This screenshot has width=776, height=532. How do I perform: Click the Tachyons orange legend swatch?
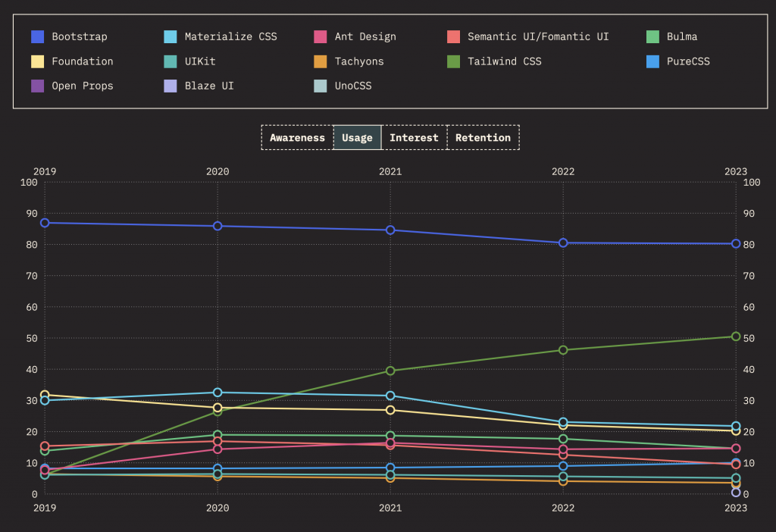coord(321,61)
